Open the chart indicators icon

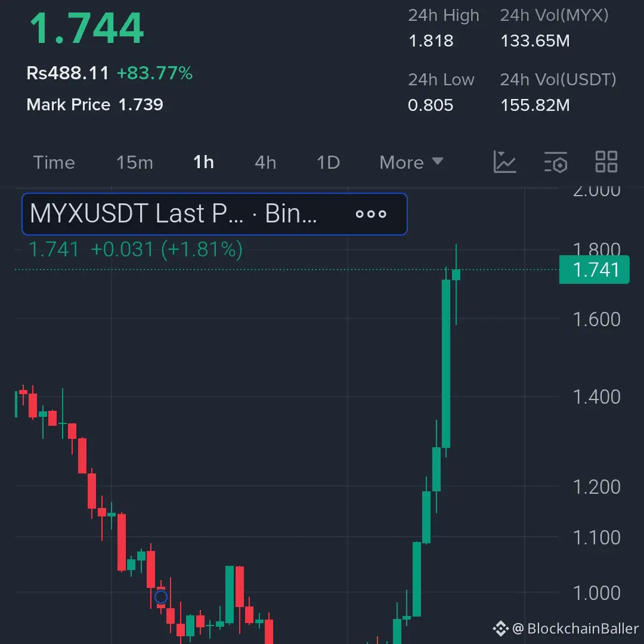coord(505,162)
